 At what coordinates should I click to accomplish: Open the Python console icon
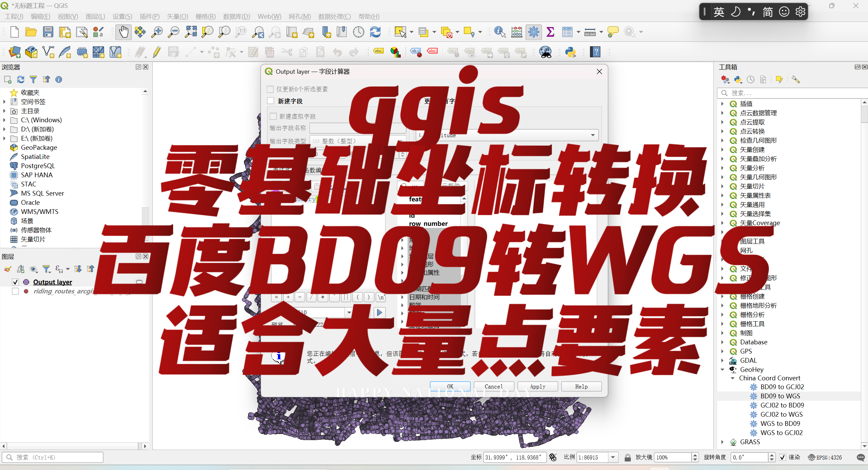pyautogui.click(x=570, y=52)
